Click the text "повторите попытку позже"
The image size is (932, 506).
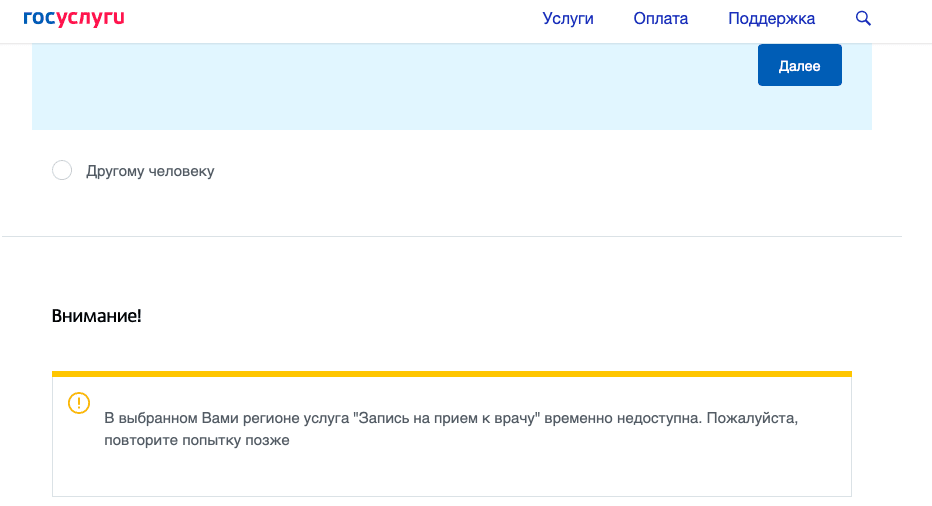197,440
